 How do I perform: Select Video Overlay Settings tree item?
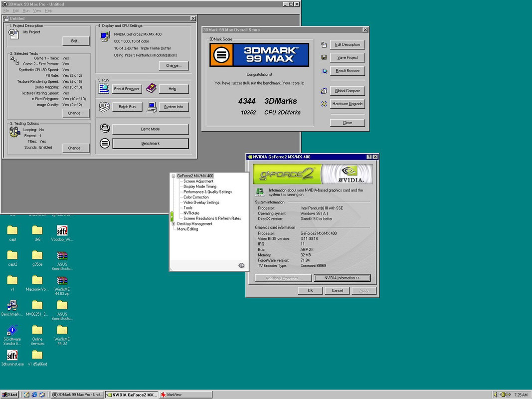pos(201,202)
